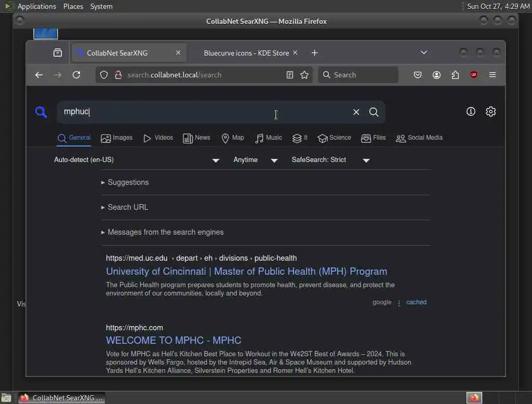Click in the SearXNG query field containing mphuc
The height and width of the screenshot is (404, 532).
coord(204,112)
